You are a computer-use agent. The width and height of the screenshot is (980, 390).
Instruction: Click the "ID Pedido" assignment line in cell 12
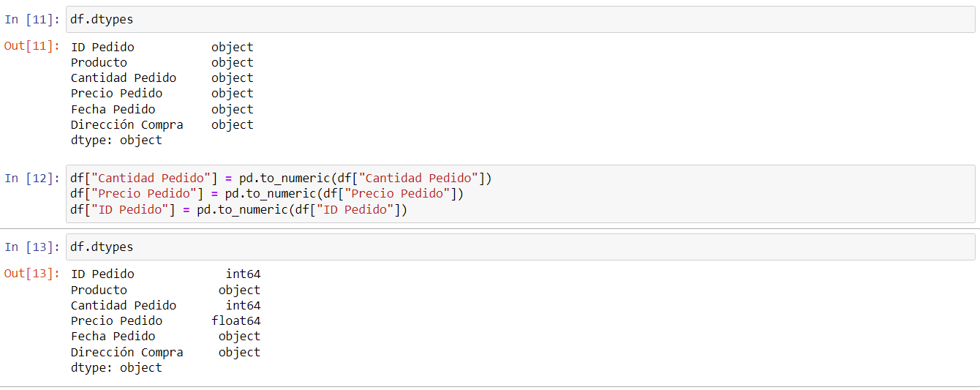pos(238,210)
